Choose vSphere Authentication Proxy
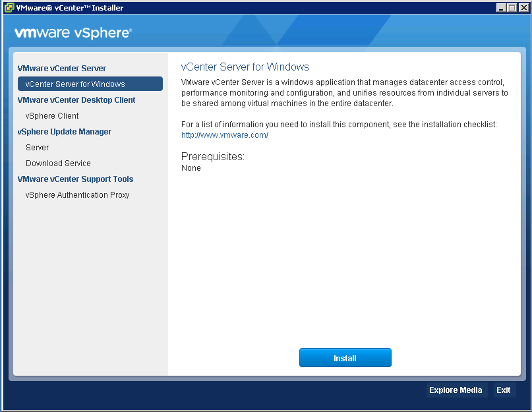The height and width of the screenshot is (412, 532). click(76, 194)
